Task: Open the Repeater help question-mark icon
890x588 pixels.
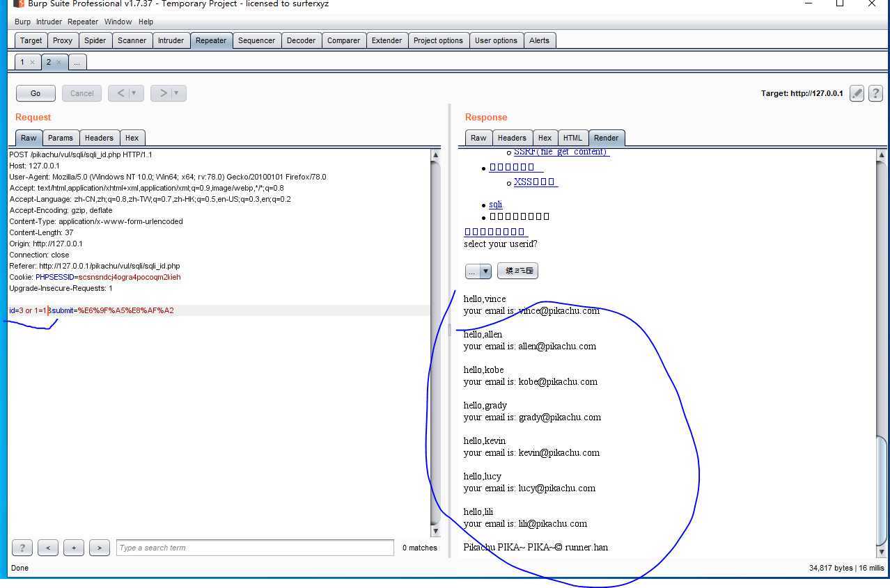Action: (876, 93)
